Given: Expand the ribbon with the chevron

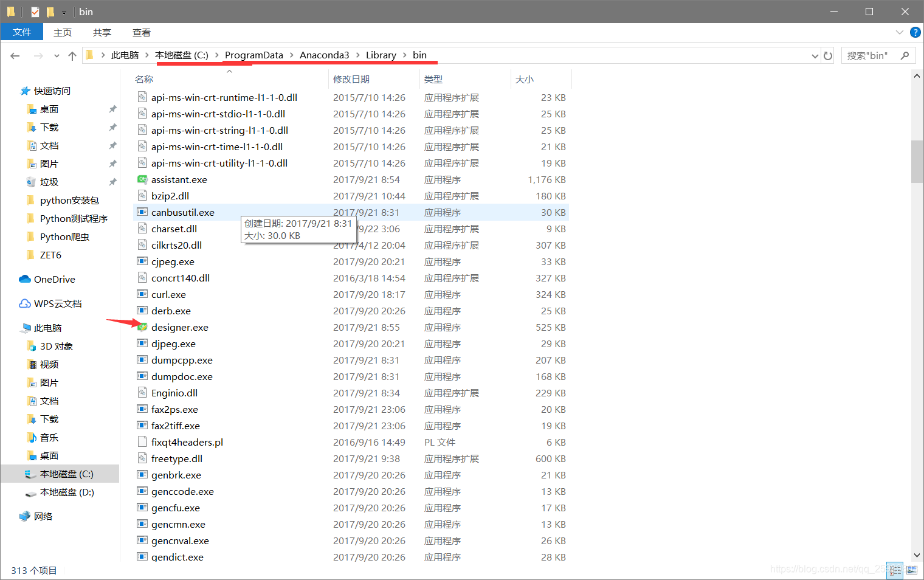Looking at the screenshot, I should tap(900, 32).
